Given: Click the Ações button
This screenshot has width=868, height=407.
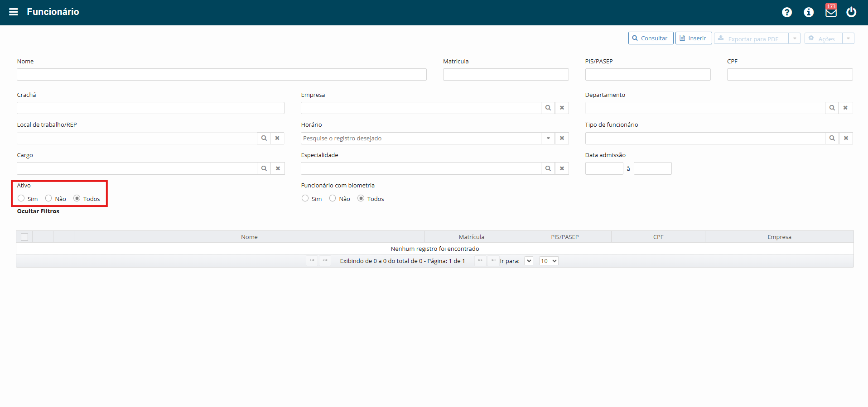Looking at the screenshot, I should (823, 38).
